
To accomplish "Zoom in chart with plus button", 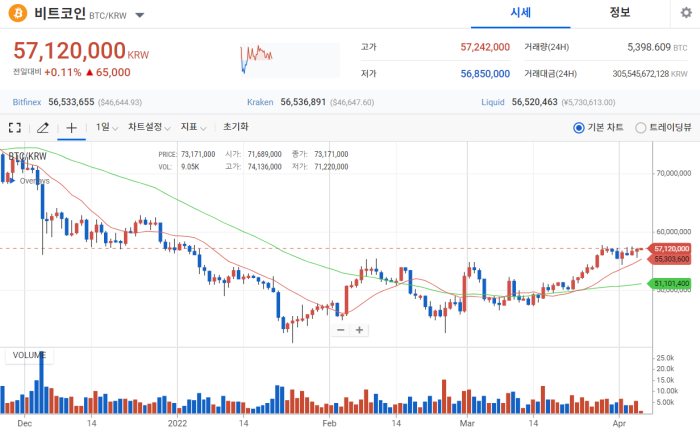I will point(359,330).
